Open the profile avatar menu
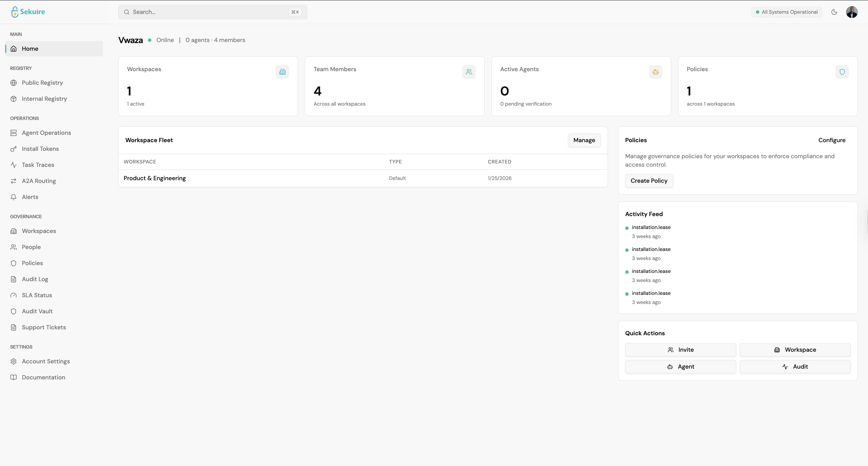Viewport: 868px width, 466px height. tap(852, 12)
